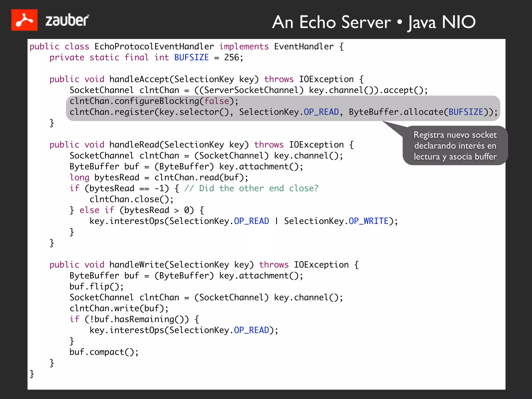Click the red zauber logo icon
This screenshot has height=399, width=532.
coord(24,20)
